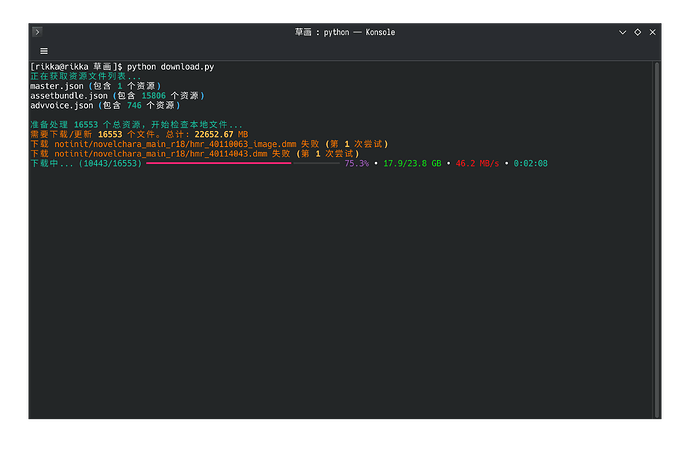
Task: Click the failed hmr_40110063_image.dmm line
Action: click(209, 144)
